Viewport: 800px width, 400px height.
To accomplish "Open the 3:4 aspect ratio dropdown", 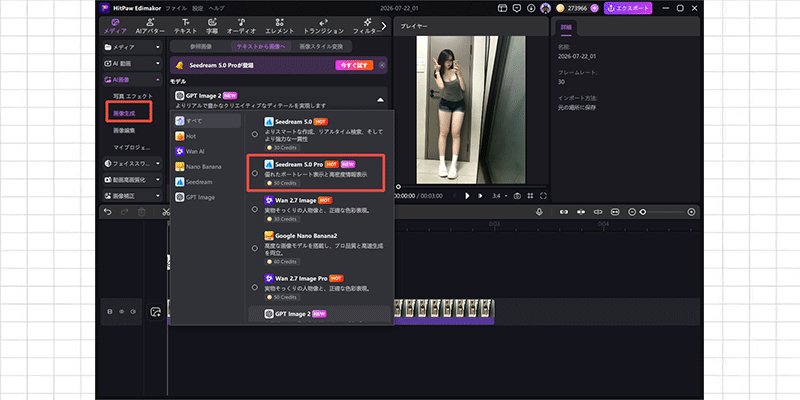I will click(499, 196).
